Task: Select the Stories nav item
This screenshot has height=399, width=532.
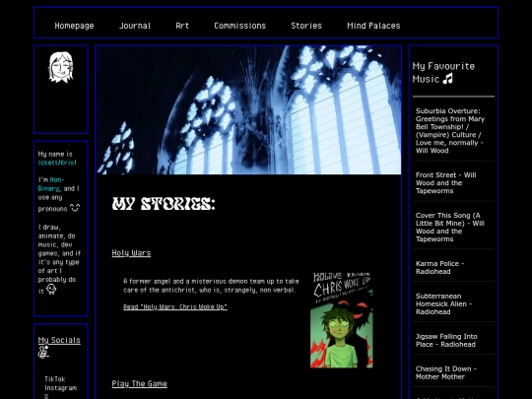Action: pyautogui.click(x=306, y=26)
